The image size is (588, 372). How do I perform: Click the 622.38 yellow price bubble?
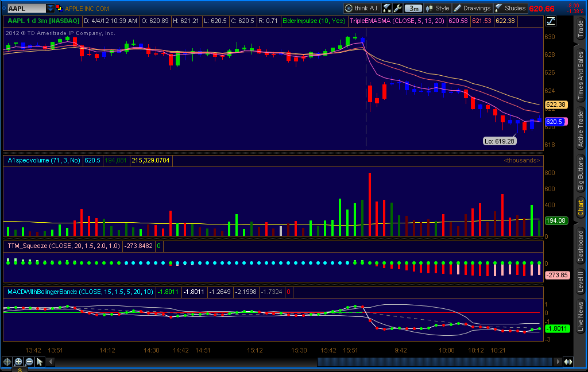tap(556, 104)
